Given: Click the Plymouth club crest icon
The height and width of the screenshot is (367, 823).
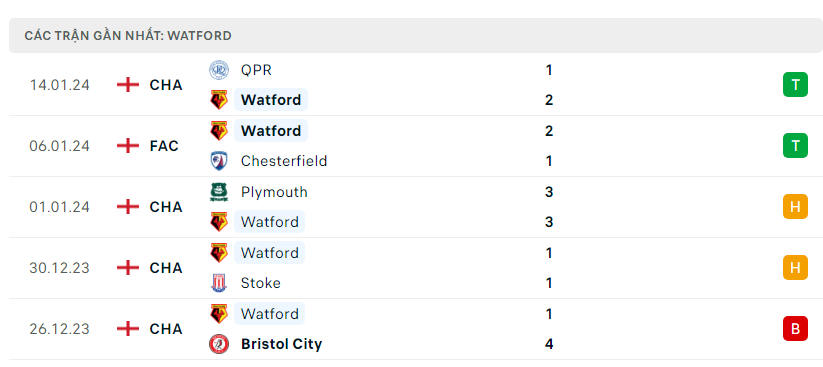Looking at the screenshot, I should 218,192.
